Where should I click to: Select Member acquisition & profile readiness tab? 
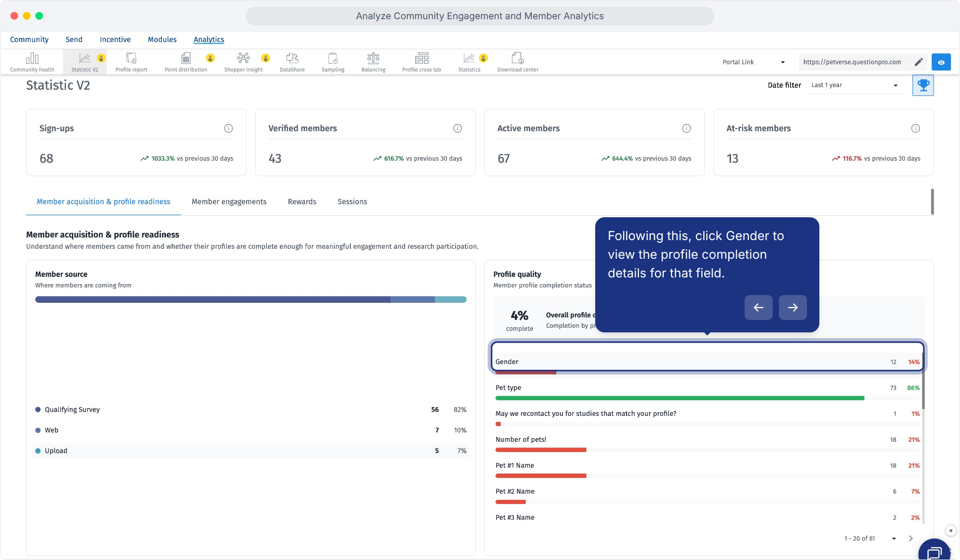(x=103, y=202)
